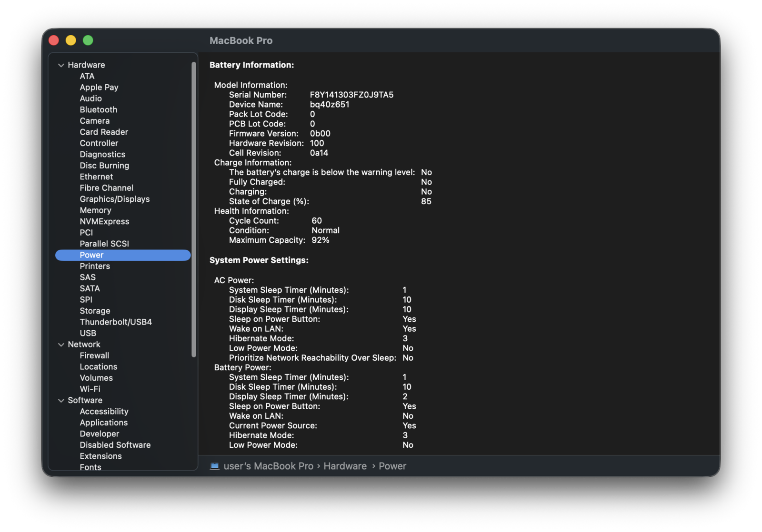Collapse the Software section chevron
The width and height of the screenshot is (762, 532).
[61, 401]
